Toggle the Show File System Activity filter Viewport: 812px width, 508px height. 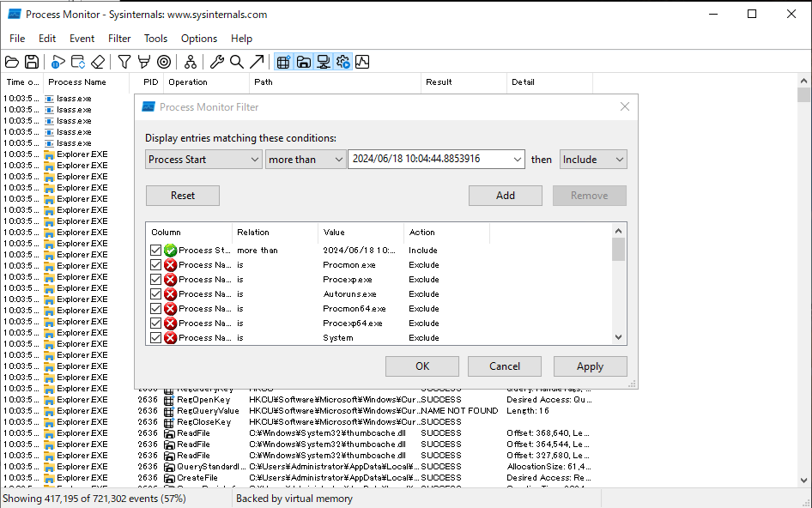304,61
